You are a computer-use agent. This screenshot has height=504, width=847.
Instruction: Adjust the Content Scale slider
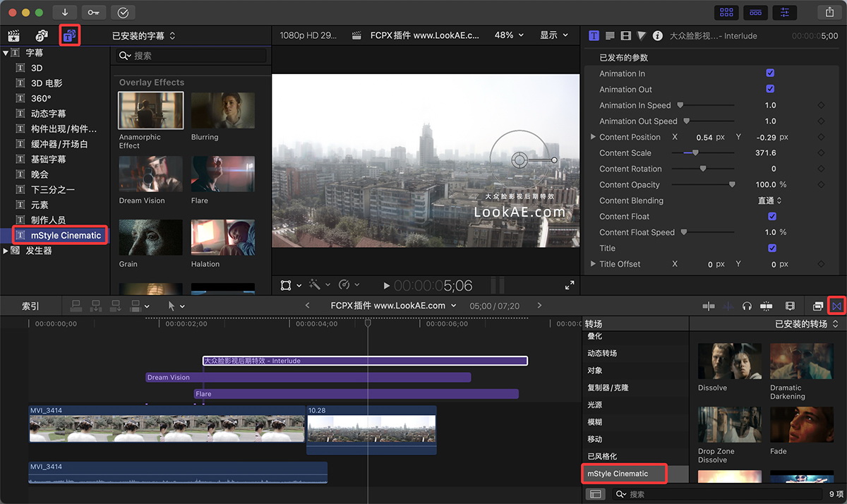696,153
